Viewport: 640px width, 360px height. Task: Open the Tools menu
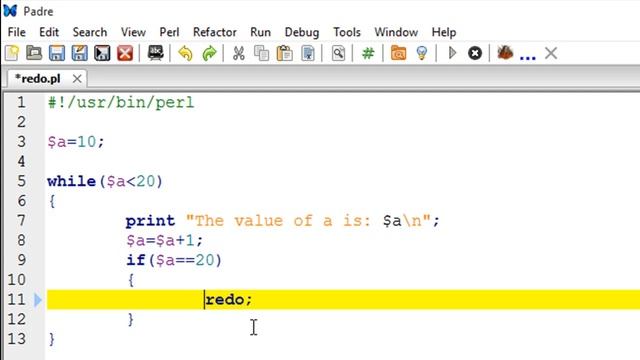[347, 32]
